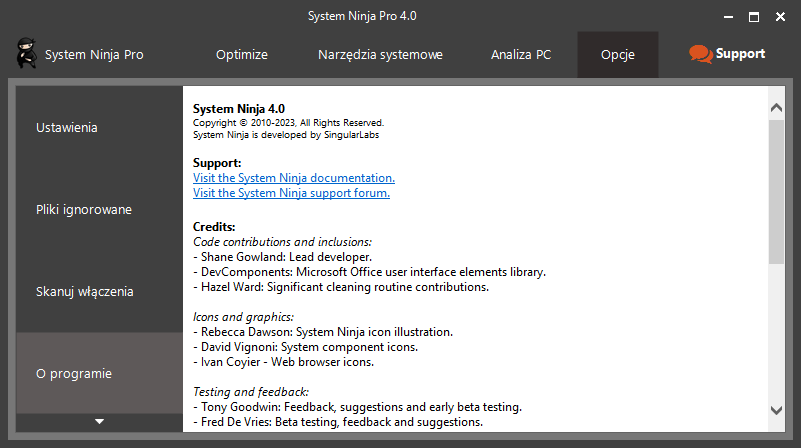Click the Tony Goodwin credit line
801x448 pixels.
[x=358, y=407]
